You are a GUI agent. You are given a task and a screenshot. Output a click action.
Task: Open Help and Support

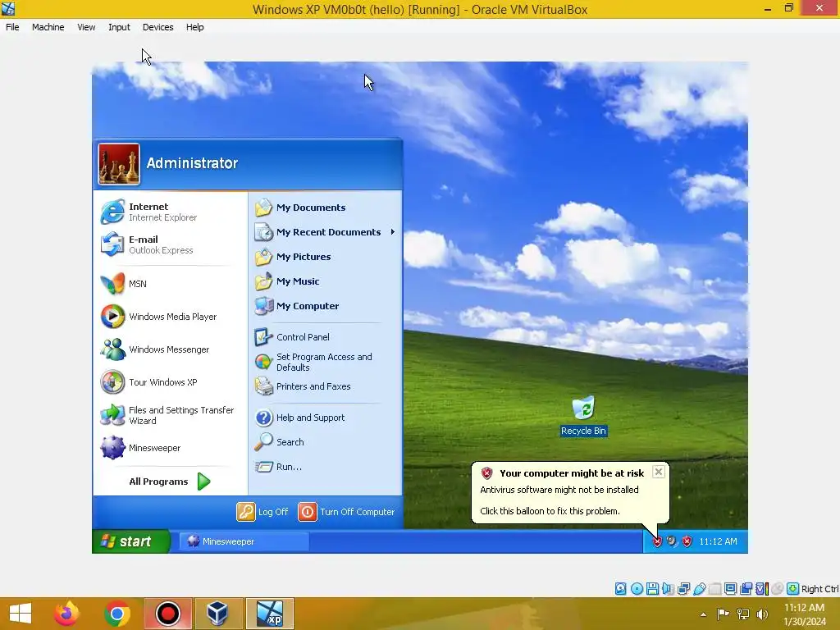tap(325, 418)
